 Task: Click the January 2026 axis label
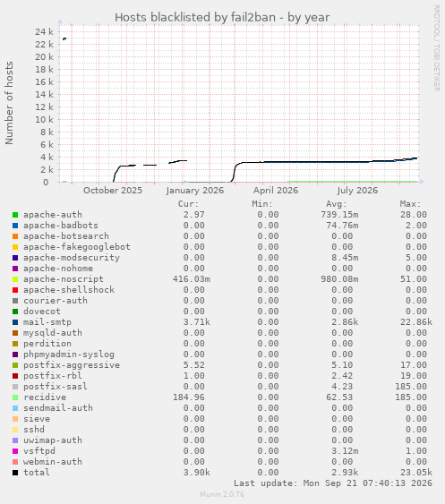tap(195, 191)
